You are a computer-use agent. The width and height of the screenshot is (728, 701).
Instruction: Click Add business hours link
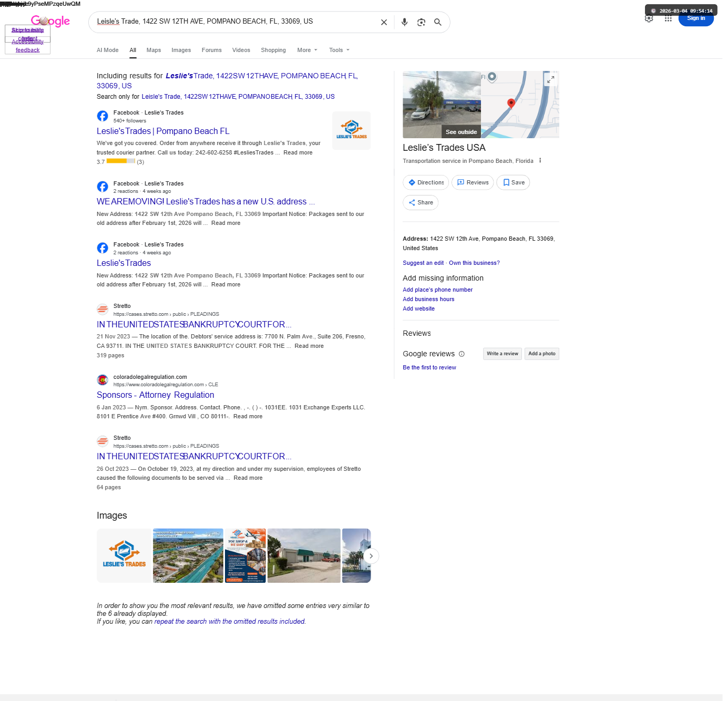tap(428, 299)
